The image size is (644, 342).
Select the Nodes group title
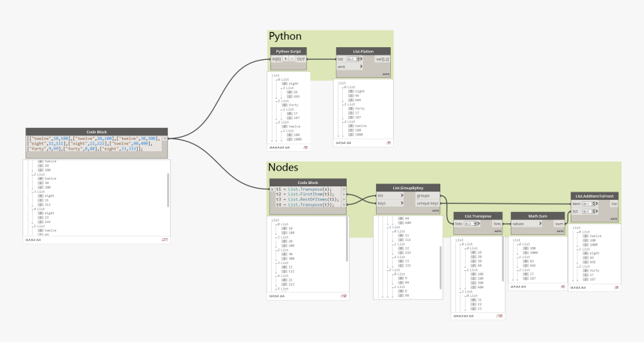(283, 167)
